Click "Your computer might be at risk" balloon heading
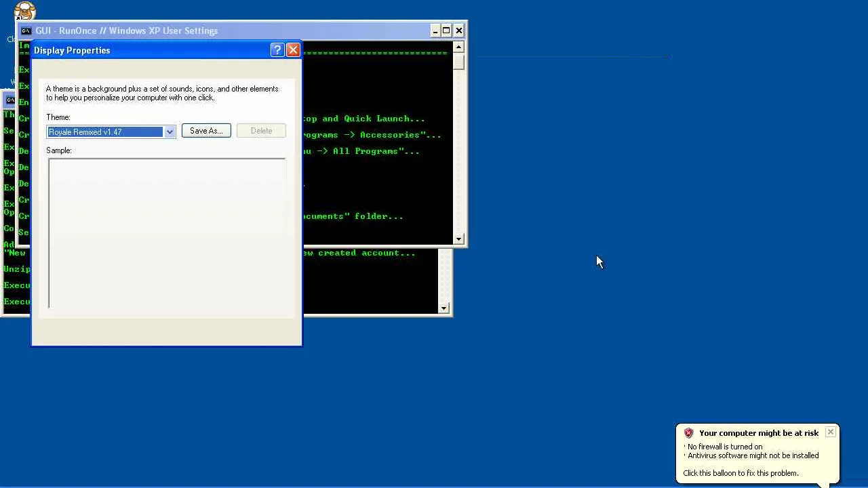This screenshot has width=868, height=488. tap(759, 433)
